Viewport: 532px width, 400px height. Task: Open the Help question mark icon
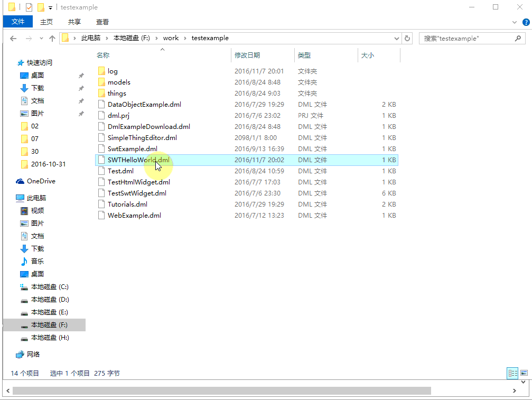[526, 22]
